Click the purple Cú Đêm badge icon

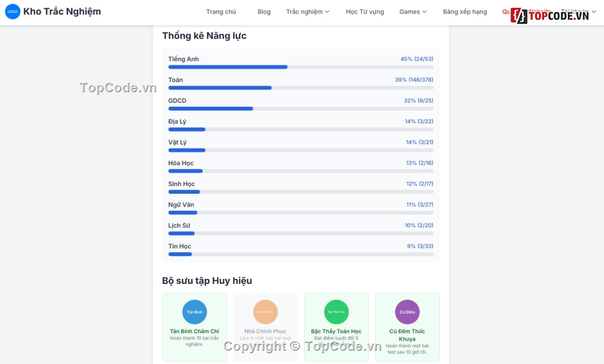pos(407,312)
